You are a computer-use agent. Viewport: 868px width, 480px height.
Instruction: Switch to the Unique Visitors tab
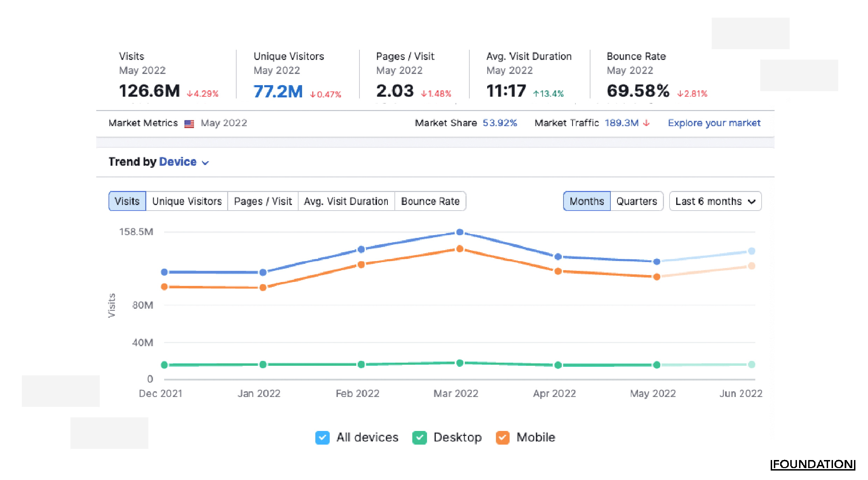coord(187,201)
